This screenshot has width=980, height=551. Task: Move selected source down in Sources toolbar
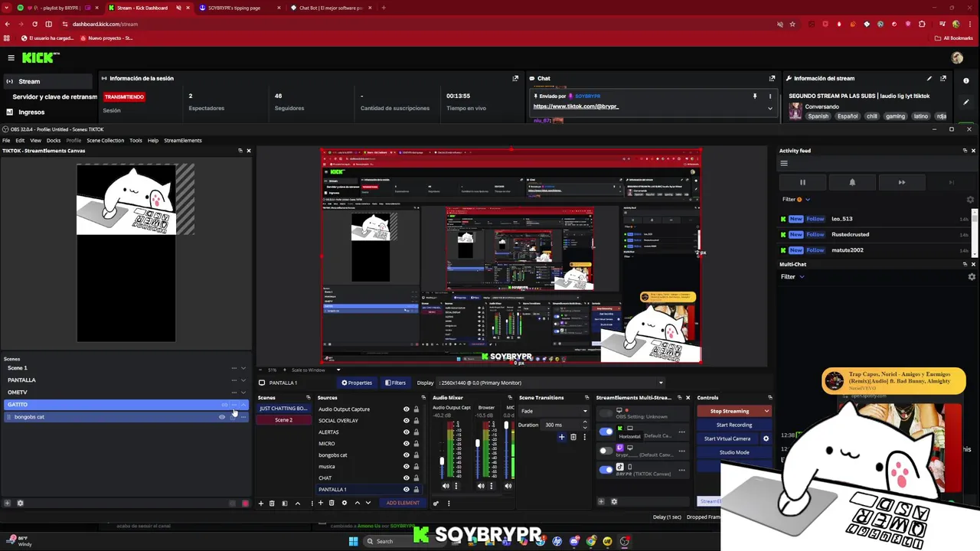pos(368,503)
